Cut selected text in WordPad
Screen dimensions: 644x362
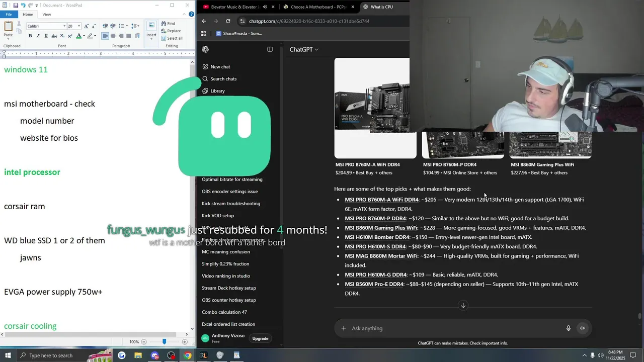19,24
